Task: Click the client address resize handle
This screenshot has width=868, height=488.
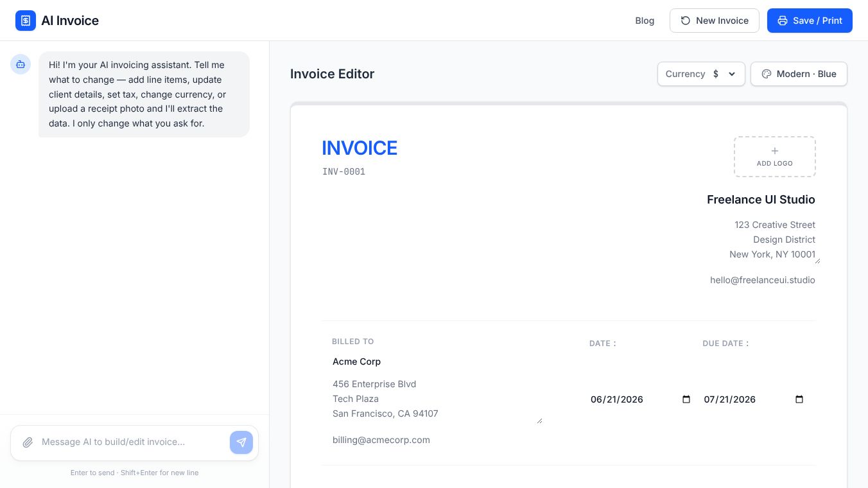Action: [539, 421]
